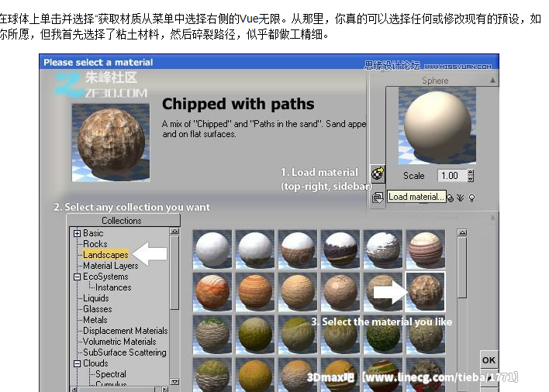Click the material grid scrollbar thumb
The width and height of the screenshot is (549, 392).
462,268
